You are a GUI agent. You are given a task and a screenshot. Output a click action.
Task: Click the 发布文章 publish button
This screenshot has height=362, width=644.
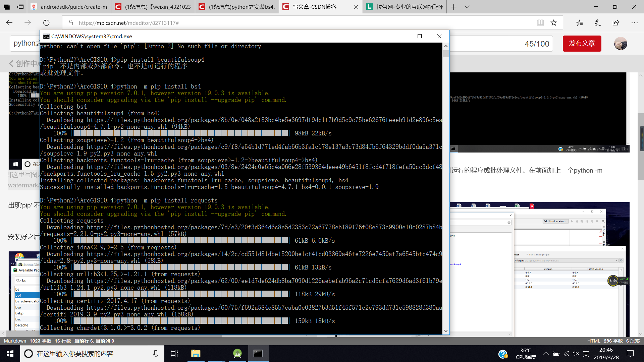[582, 44]
